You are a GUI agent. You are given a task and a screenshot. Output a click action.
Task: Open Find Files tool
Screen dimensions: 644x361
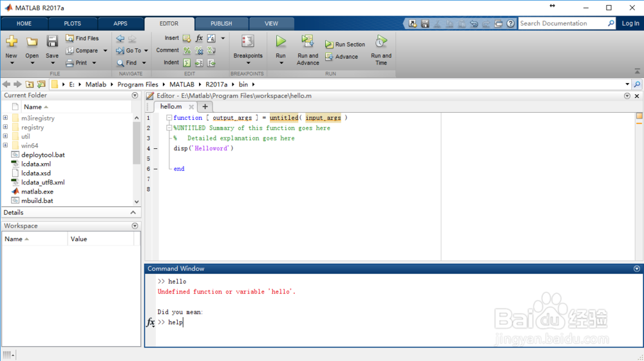pyautogui.click(x=82, y=38)
